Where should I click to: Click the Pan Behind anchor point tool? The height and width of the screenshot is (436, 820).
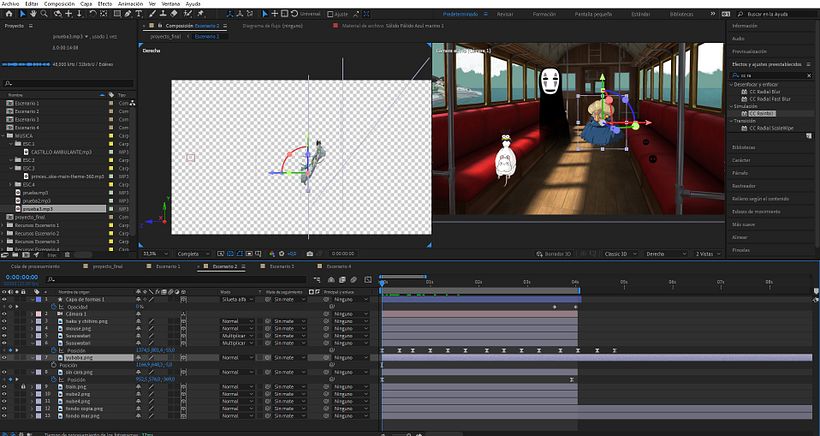[x=104, y=14]
